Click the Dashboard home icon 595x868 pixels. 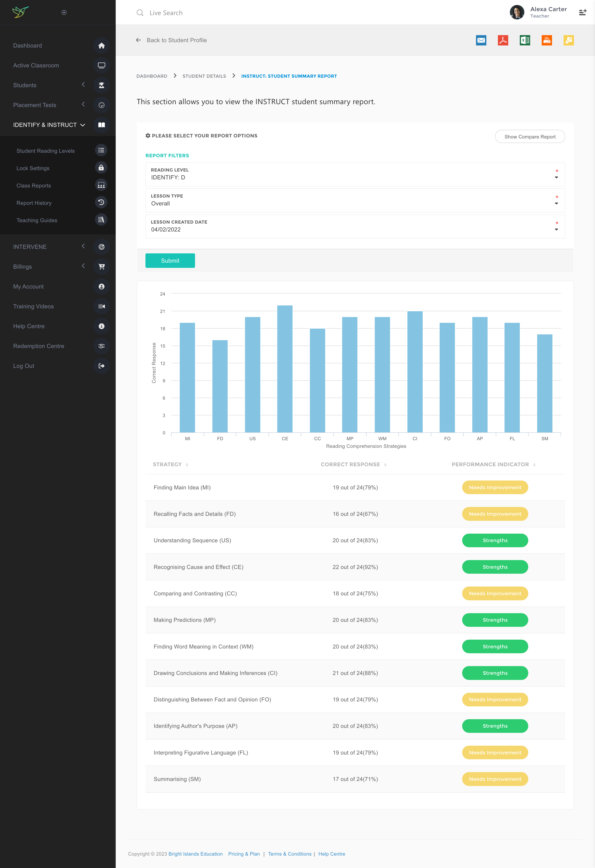click(101, 45)
